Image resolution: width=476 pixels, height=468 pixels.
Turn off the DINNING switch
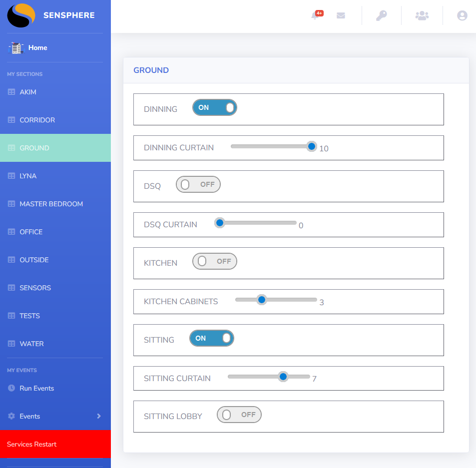[214, 107]
